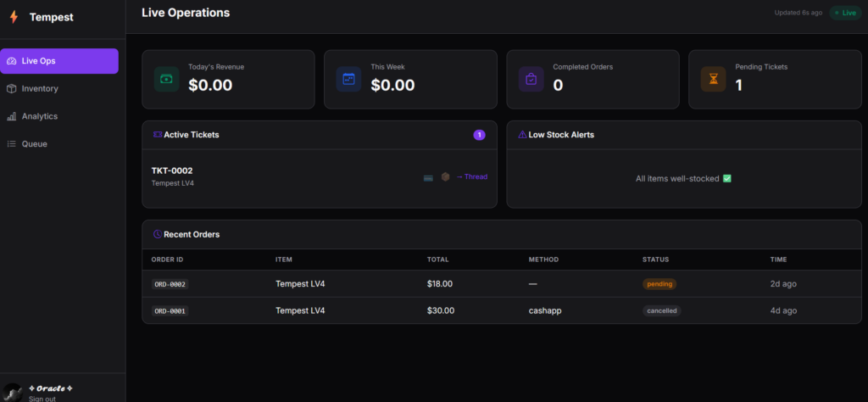Click the Active Tickets ticket icon
The width and height of the screenshot is (868, 402).
(x=157, y=135)
